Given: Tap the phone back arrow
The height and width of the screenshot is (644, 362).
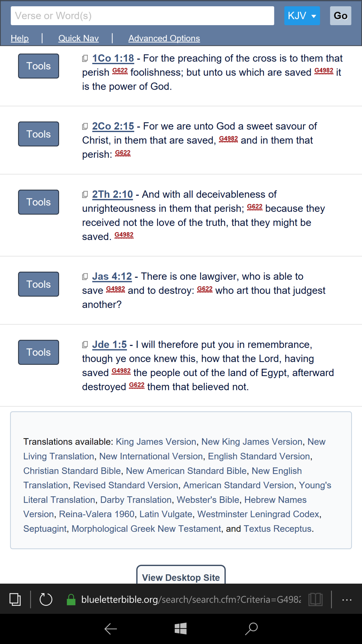Looking at the screenshot, I should [111, 629].
